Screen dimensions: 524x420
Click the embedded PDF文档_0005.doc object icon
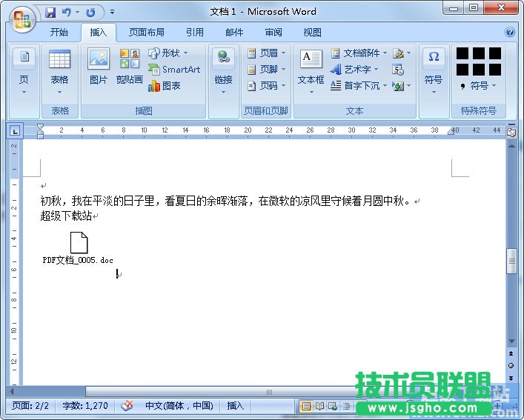pos(79,242)
